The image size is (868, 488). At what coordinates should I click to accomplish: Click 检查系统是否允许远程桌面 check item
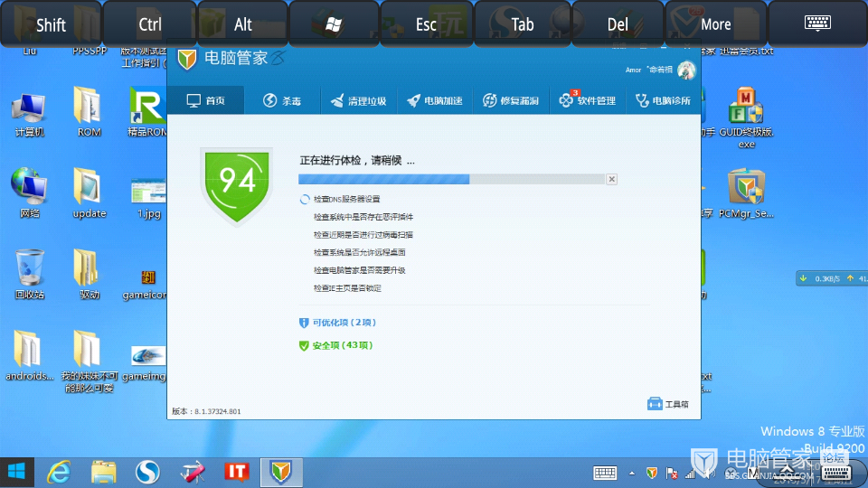[359, 252]
